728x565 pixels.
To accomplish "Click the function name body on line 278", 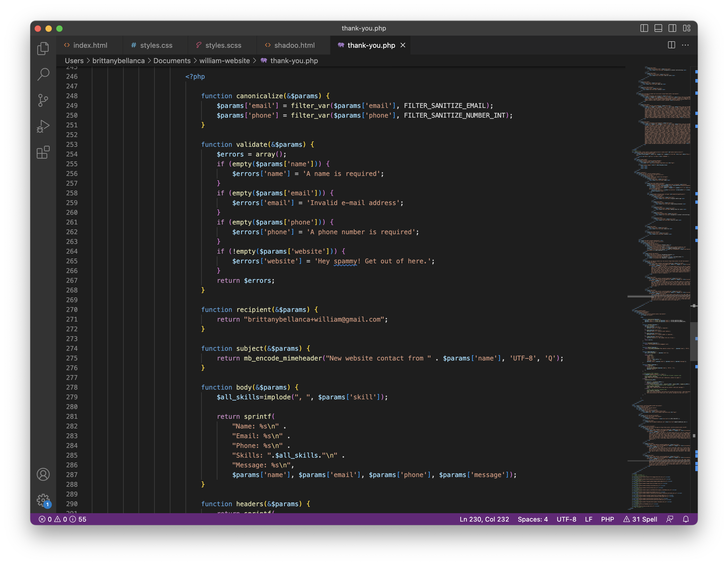I will click(244, 387).
